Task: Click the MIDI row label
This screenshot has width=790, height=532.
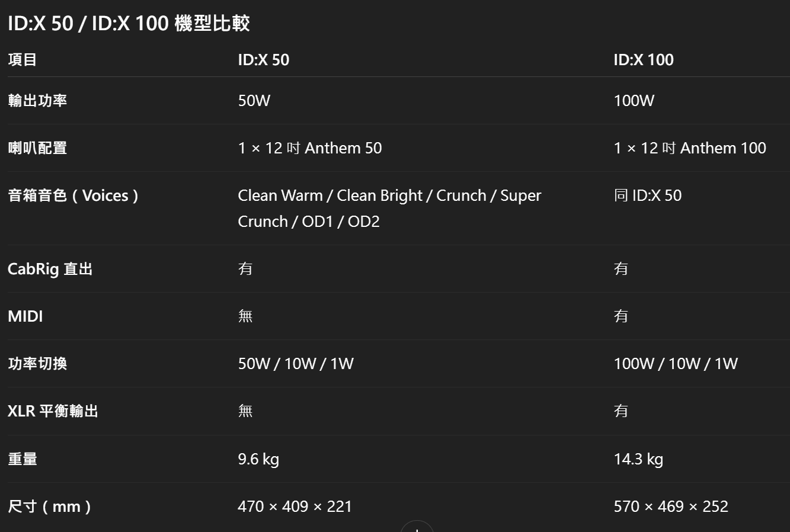Action: click(25, 316)
